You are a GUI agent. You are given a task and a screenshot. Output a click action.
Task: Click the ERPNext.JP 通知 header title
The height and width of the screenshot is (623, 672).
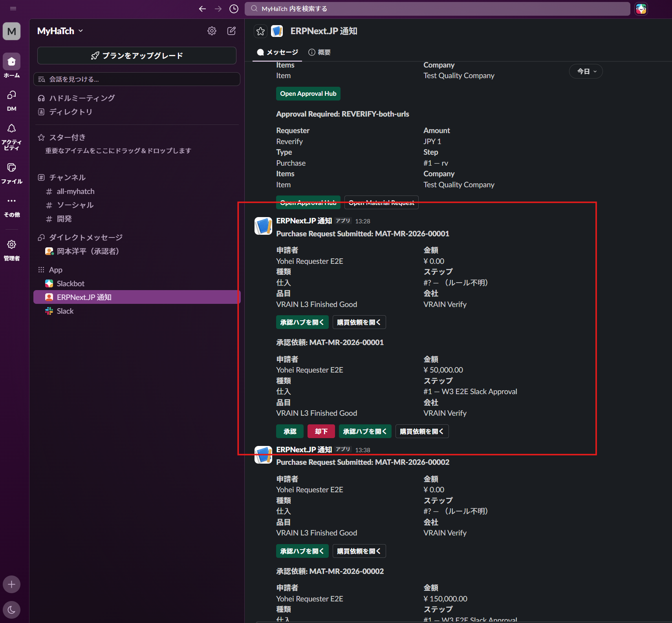[324, 31]
